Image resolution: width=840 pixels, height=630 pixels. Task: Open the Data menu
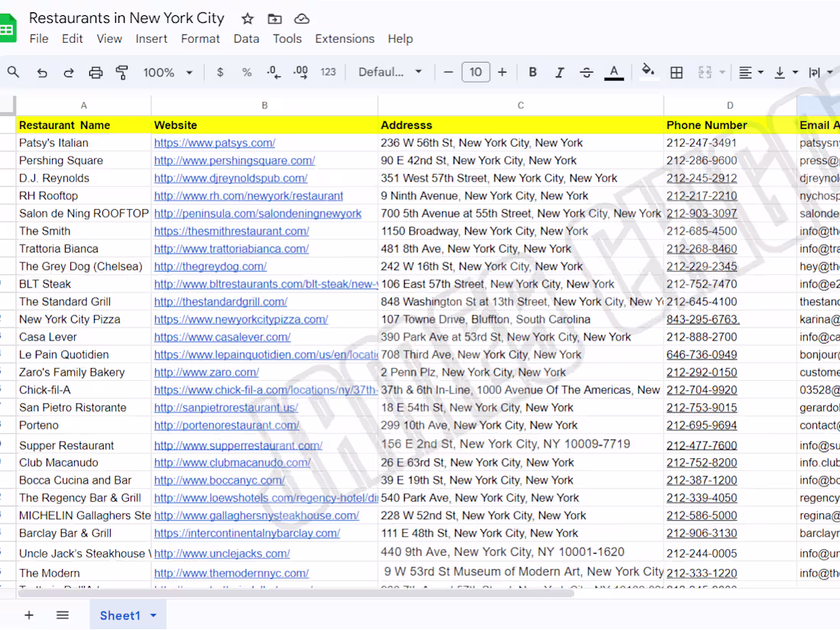247,39
